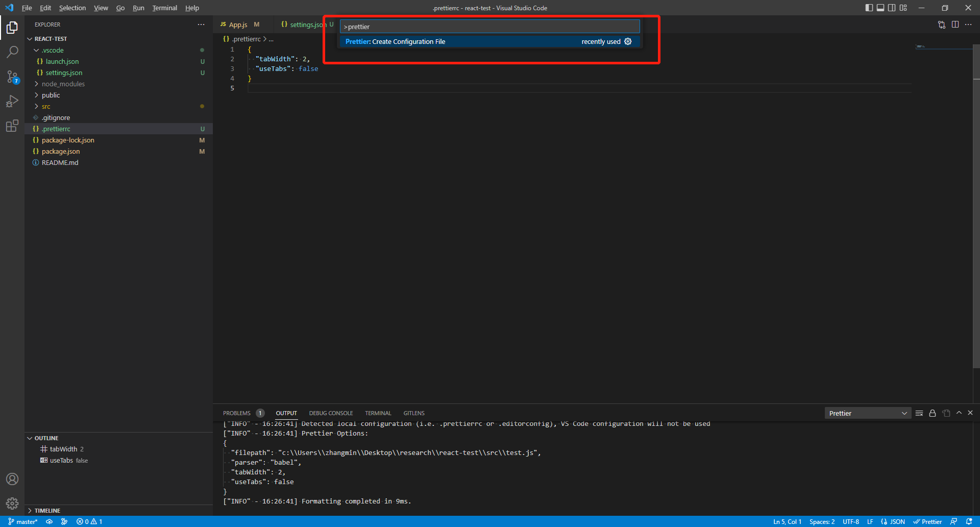Image resolution: width=980 pixels, height=527 pixels.
Task: Open the Prettier output channel dropdown
Action: tap(868, 413)
